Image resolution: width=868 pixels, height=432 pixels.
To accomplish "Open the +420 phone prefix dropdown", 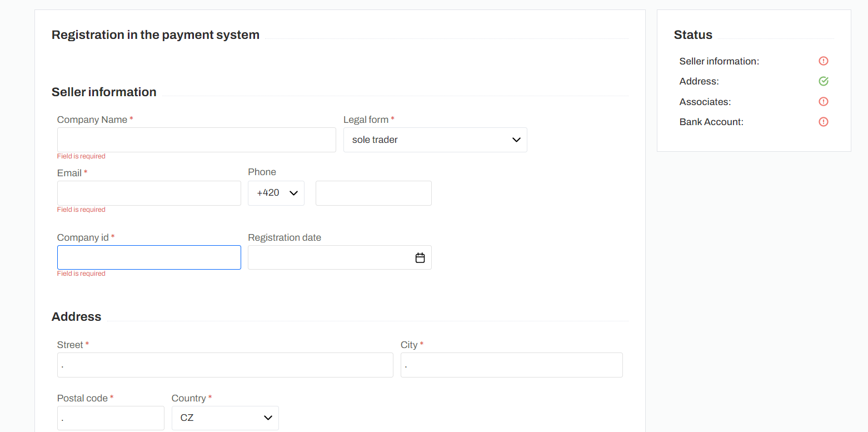I will pyautogui.click(x=276, y=193).
